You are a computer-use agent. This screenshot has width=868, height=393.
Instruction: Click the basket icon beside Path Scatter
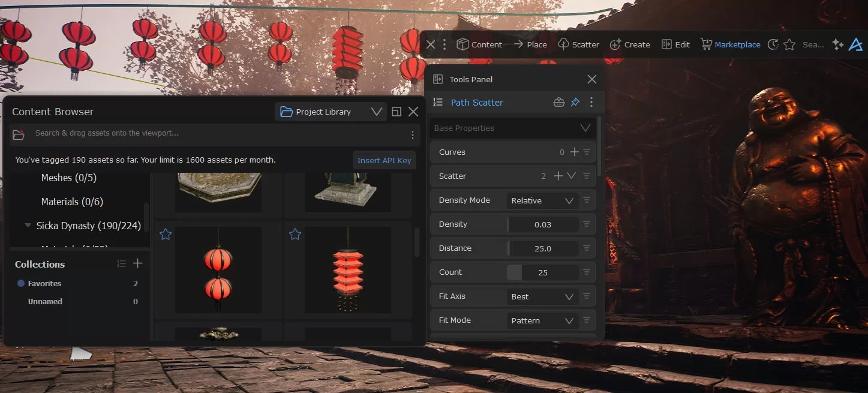pos(558,103)
